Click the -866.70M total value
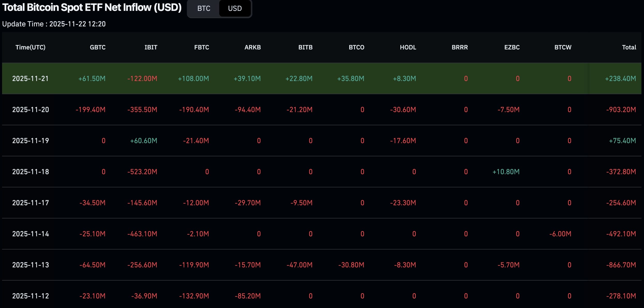This screenshot has height=308, width=644. pos(621,265)
